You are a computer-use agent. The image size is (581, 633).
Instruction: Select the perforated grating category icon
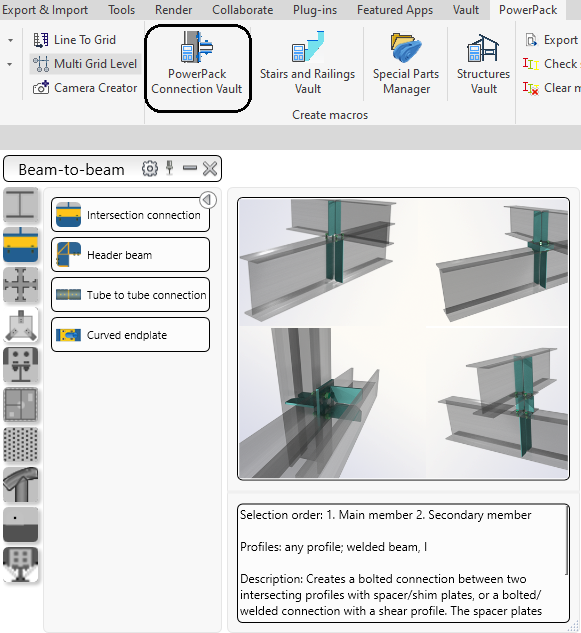(x=21, y=445)
